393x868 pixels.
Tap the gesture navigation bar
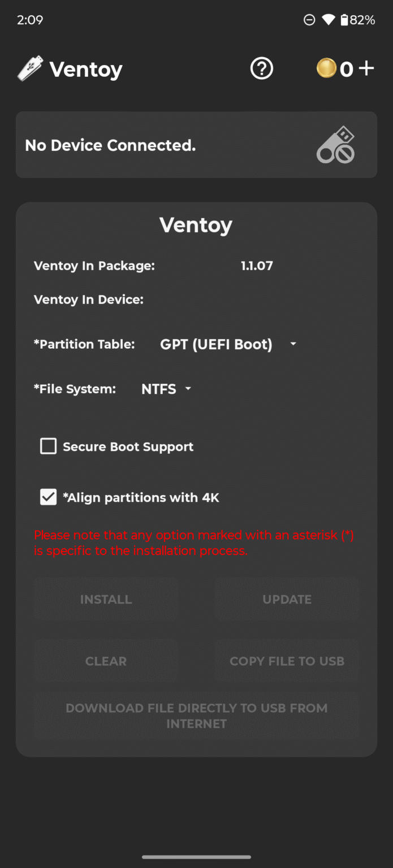(196, 857)
